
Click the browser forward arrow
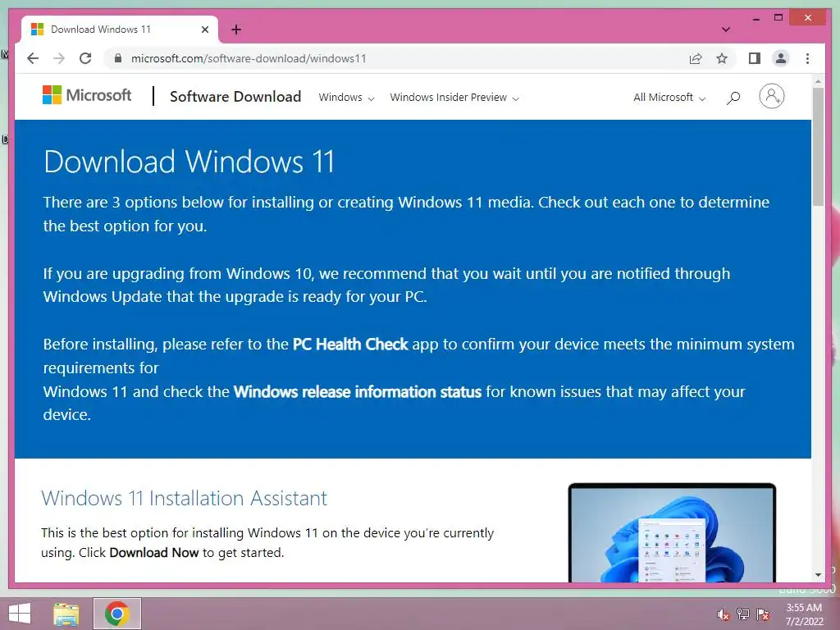(x=59, y=58)
